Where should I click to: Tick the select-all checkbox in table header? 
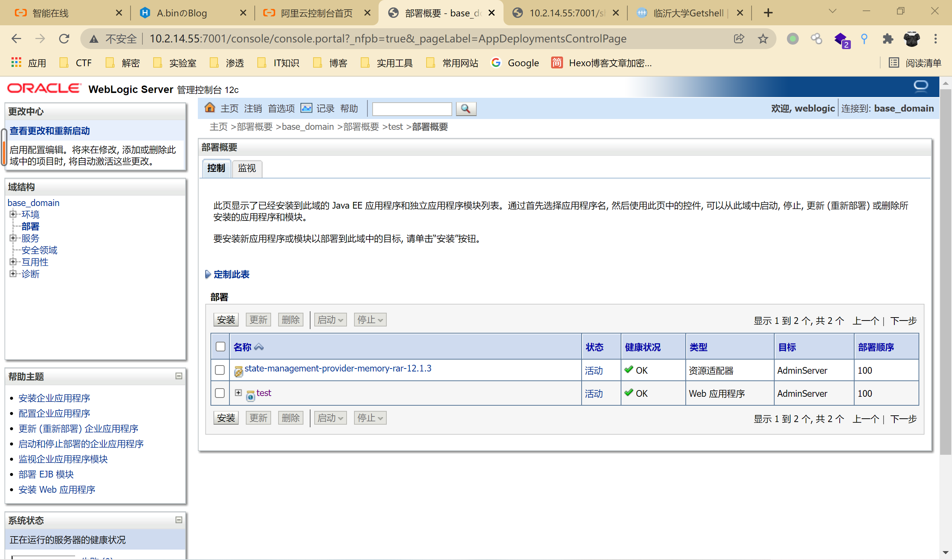coord(221,347)
